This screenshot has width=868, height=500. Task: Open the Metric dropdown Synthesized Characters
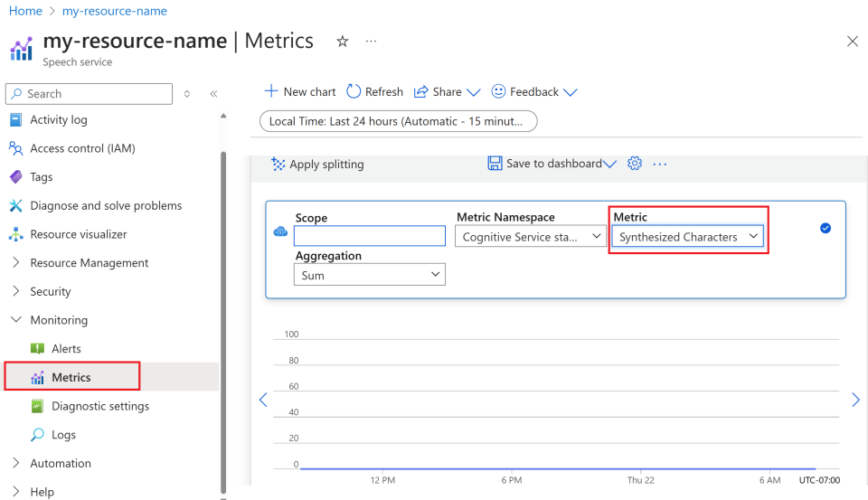click(687, 237)
